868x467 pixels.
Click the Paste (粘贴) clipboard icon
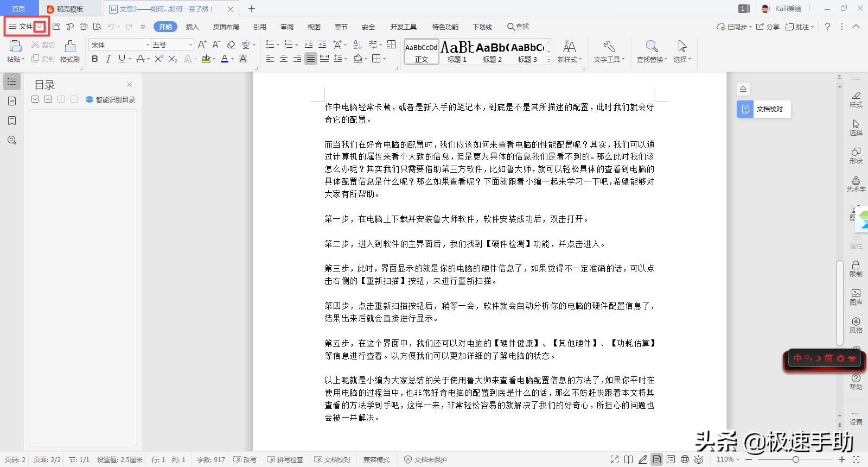15,47
